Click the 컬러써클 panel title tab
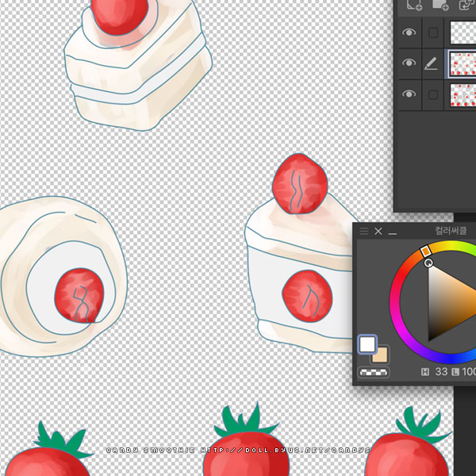The image size is (476, 476). 451,230
